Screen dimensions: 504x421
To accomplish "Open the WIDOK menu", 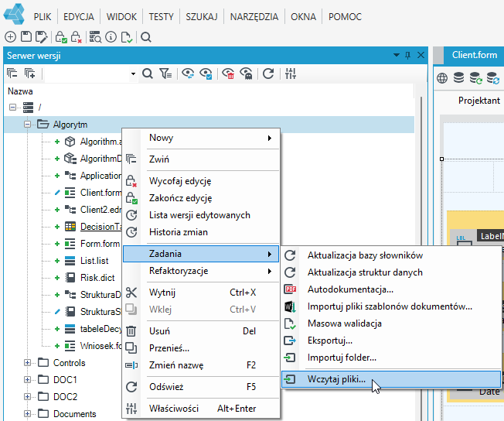I will coord(121,16).
